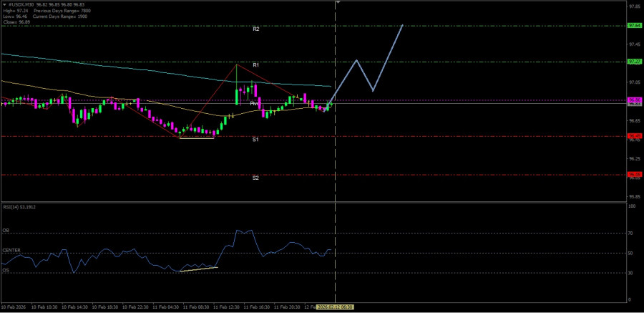Screen dimensions: 644x313
Task: Click the red S2 price tag on axis
Action: point(634,174)
